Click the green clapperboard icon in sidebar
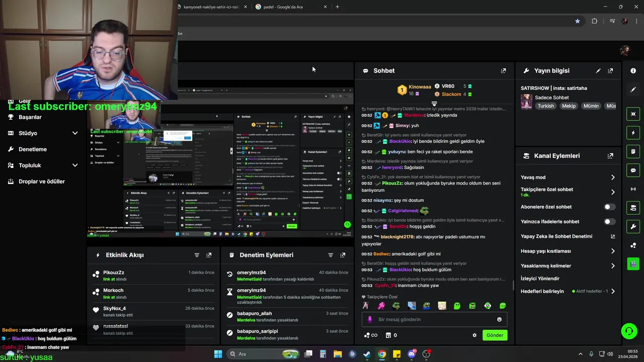 pyautogui.click(x=633, y=263)
